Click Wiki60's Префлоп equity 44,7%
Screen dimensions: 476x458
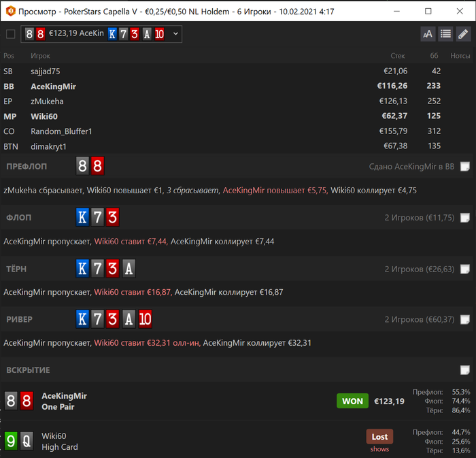pyautogui.click(x=461, y=432)
